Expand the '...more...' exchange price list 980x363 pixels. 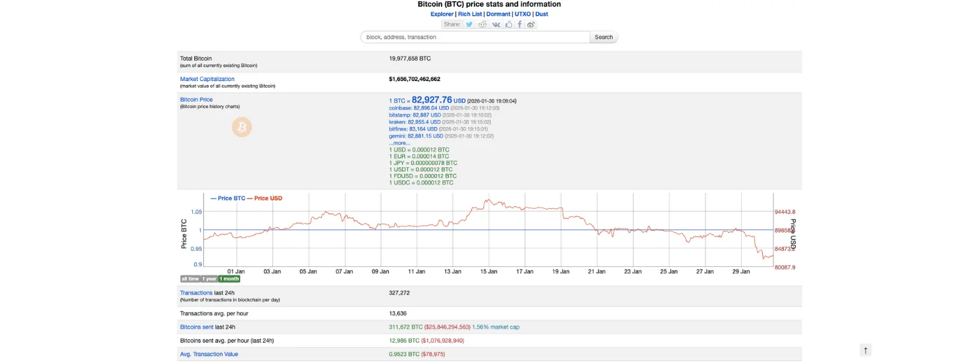[x=400, y=143]
